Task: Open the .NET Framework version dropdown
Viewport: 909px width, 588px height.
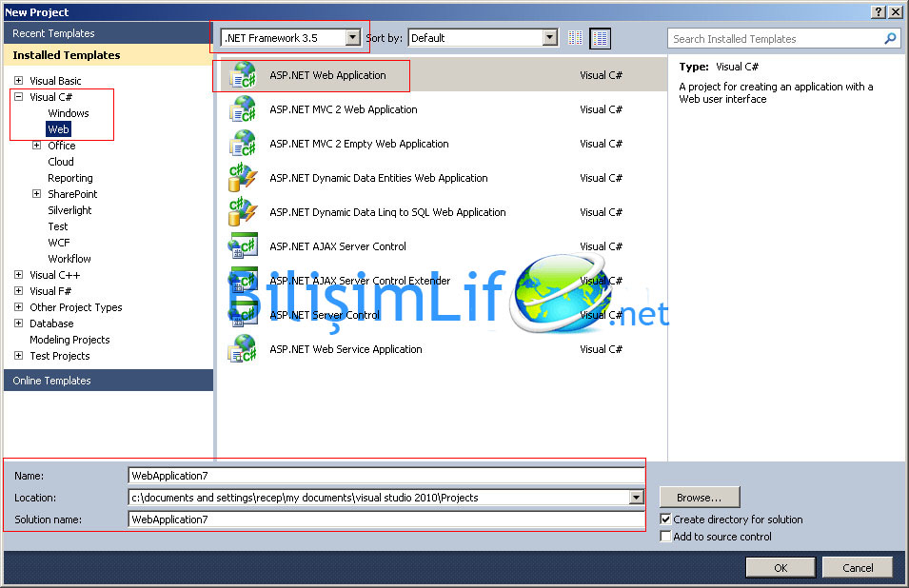Action: [352, 38]
